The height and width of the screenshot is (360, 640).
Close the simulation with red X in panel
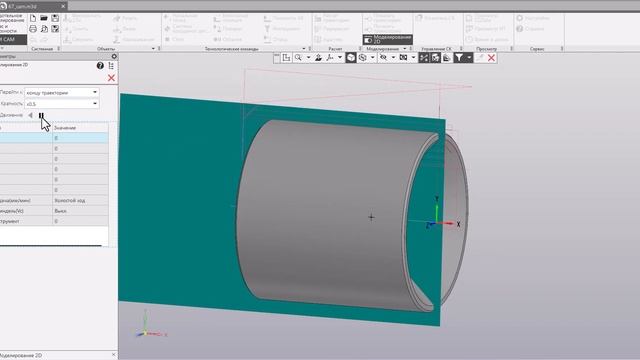[x=111, y=78]
